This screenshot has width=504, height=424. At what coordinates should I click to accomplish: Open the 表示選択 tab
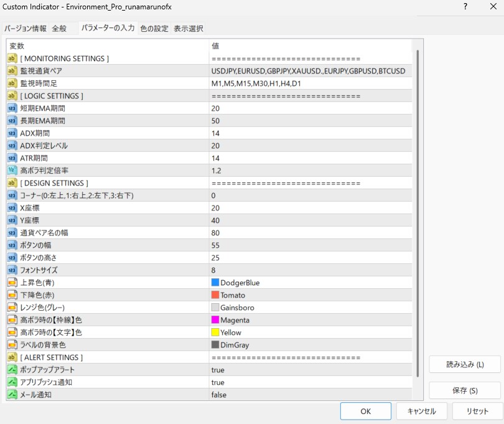pos(189,29)
